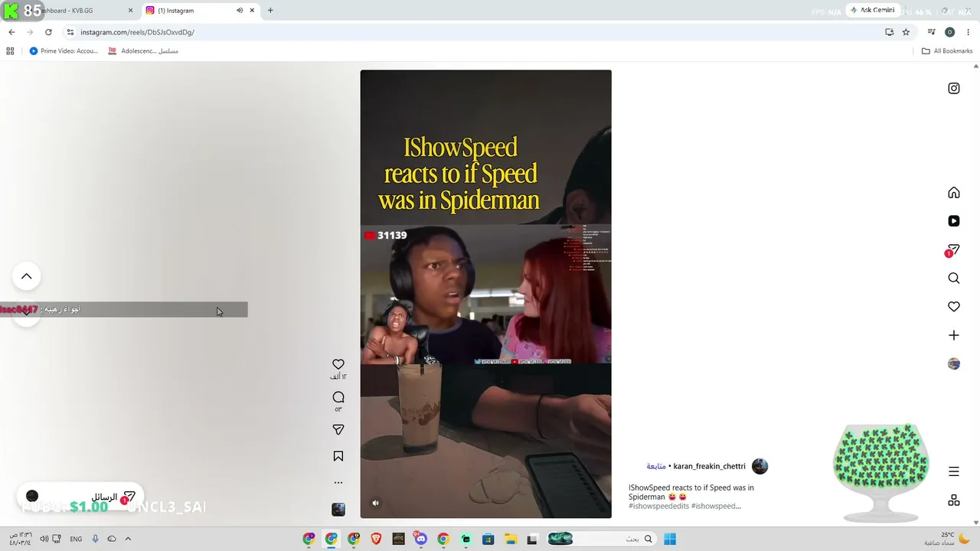Create a new post with plus icon
Image resolution: width=980 pixels, height=551 pixels.
954,335
